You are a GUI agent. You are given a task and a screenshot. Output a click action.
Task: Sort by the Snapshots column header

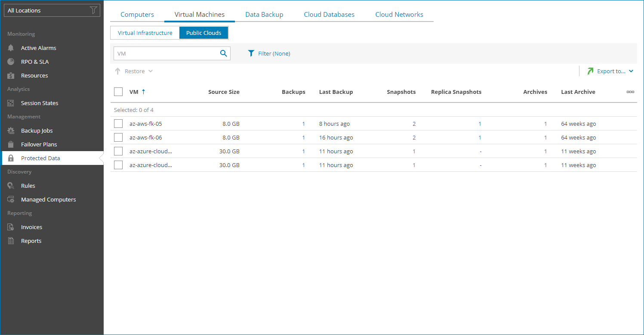(x=401, y=92)
